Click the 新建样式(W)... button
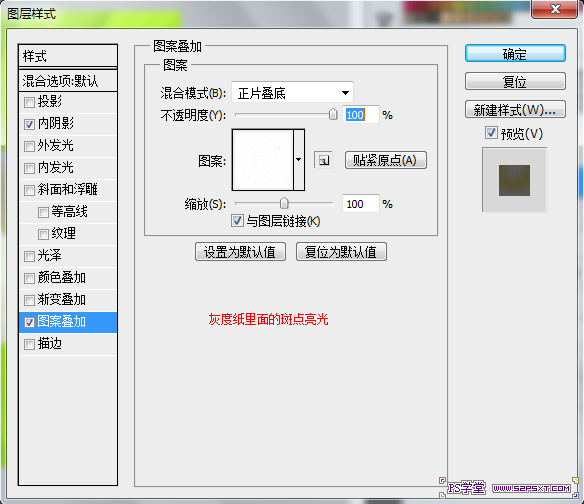Viewport: 584px width, 504px height. pyautogui.click(x=515, y=110)
